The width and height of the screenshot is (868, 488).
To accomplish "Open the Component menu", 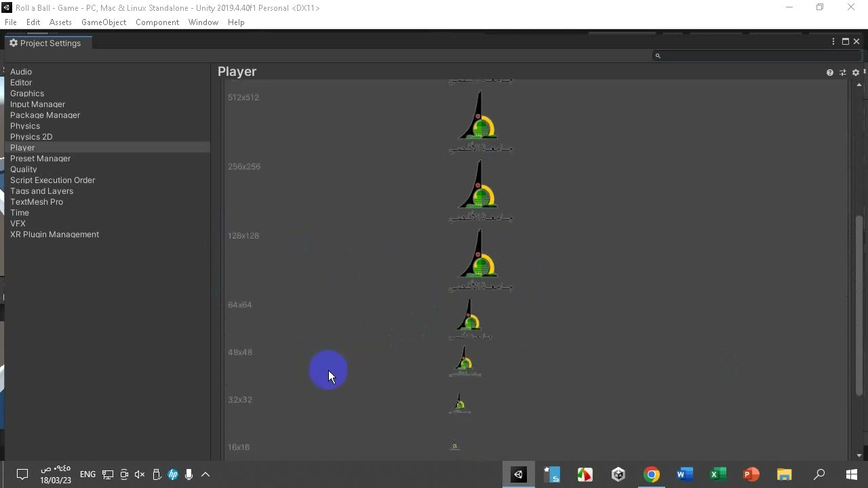I will pos(157,22).
